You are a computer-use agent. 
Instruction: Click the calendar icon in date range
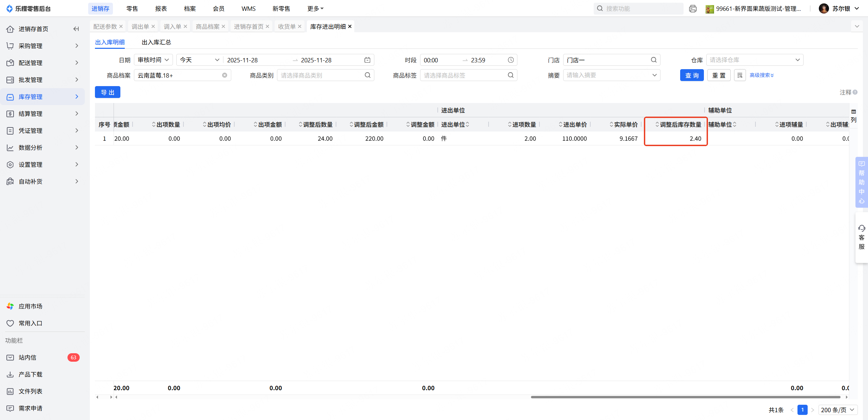[367, 60]
